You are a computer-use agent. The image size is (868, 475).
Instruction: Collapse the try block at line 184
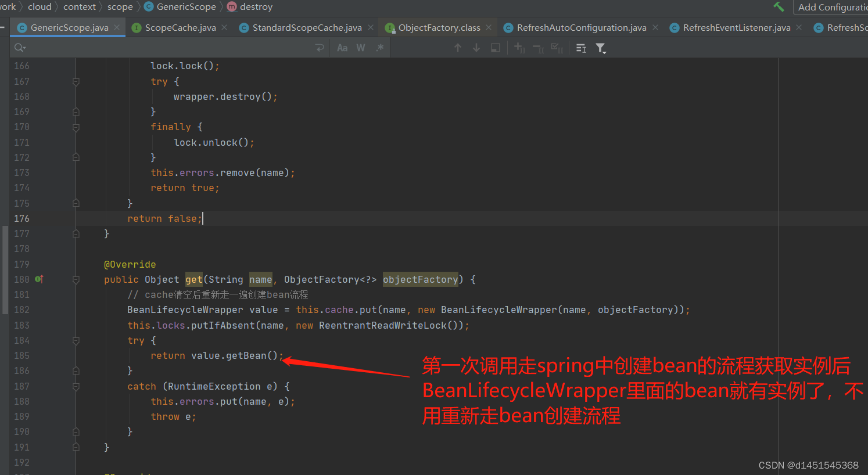click(76, 341)
